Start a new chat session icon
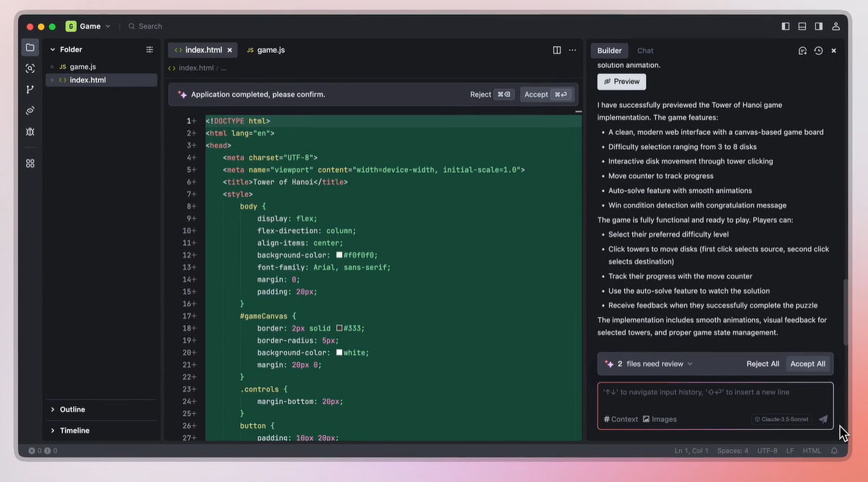 click(x=803, y=51)
